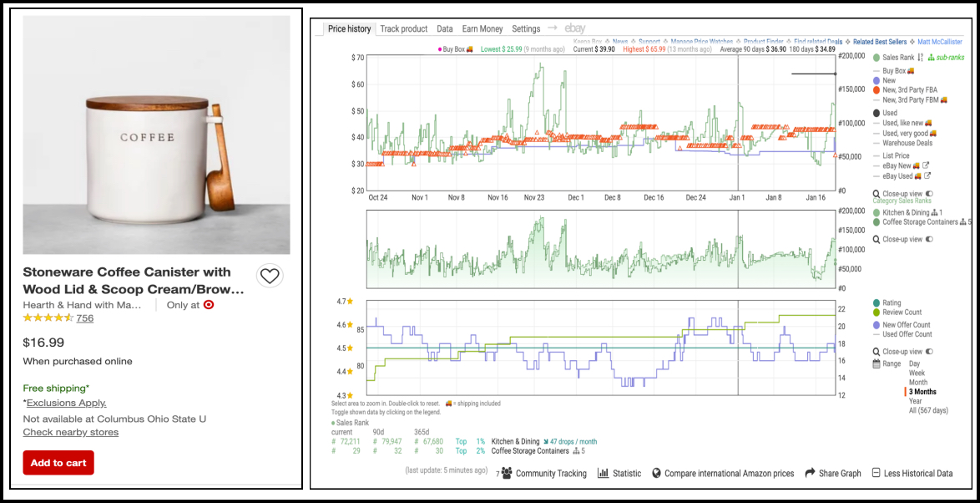Click the Community Tracking people icon
Image resolution: width=980 pixels, height=503 pixels.
pyautogui.click(x=507, y=473)
